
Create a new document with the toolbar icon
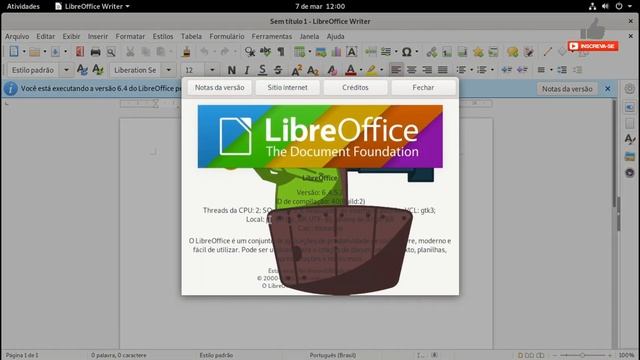coord(13,52)
